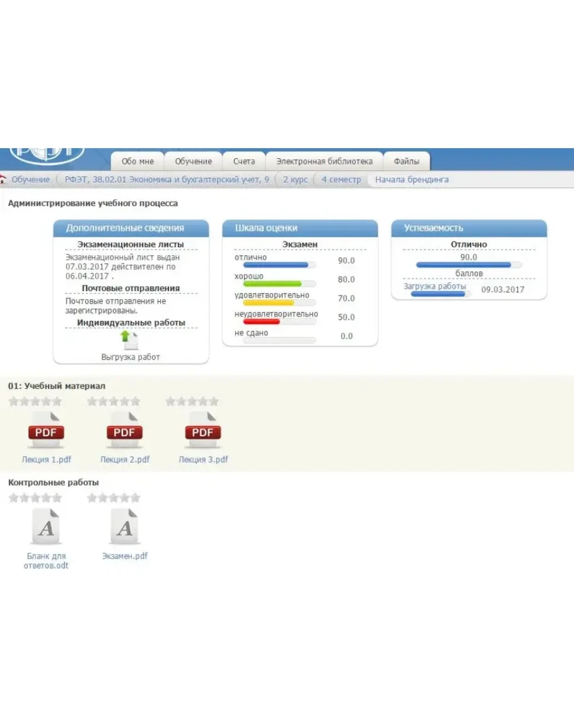Open the Лекция 2.pdf PDF icon

(124, 430)
